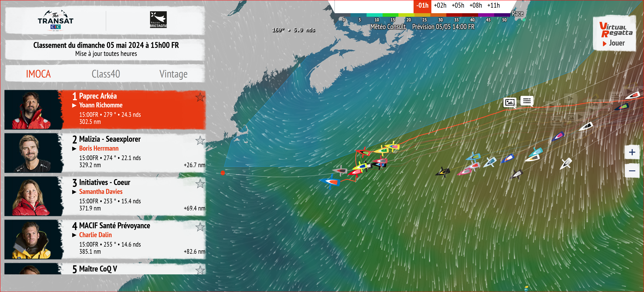Select the +11h forecast time step

coord(493,5)
